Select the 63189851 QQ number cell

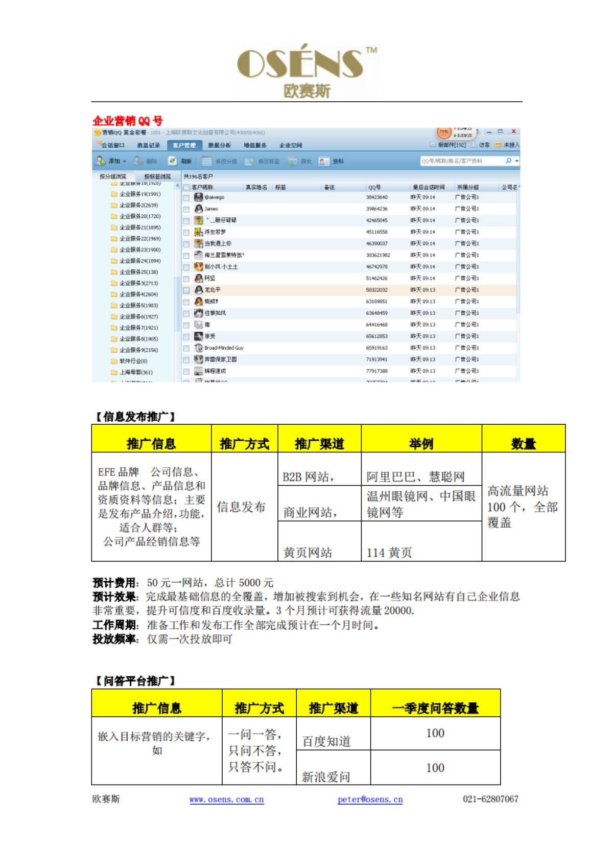tap(377, 302)
